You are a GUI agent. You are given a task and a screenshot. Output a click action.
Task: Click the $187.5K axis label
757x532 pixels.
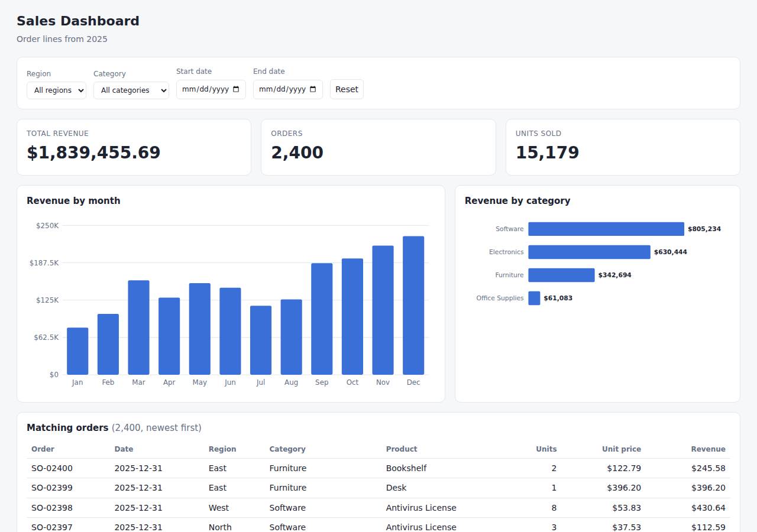point(44,263)
